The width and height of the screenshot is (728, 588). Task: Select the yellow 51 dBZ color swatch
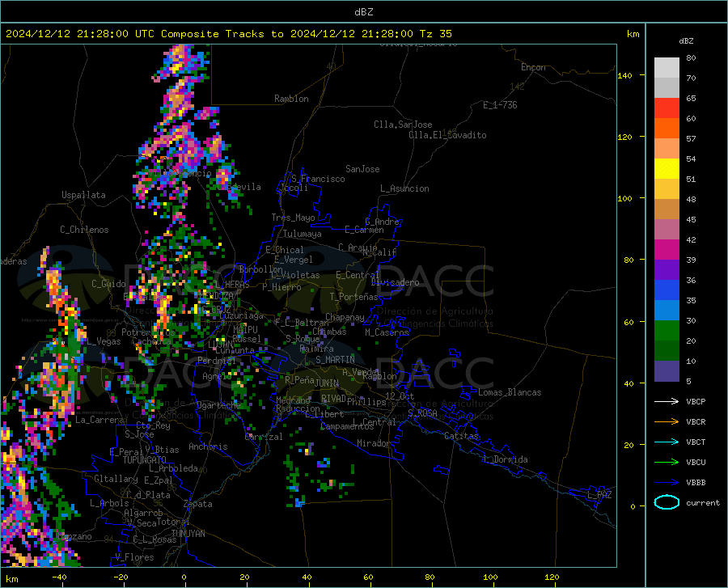(x=667, y=169)
